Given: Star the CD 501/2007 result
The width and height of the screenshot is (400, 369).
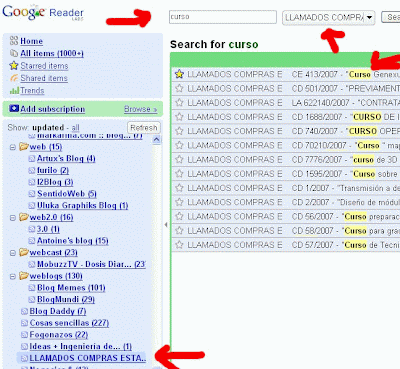Looking at the screenshot, I should [x=179, y=88].
